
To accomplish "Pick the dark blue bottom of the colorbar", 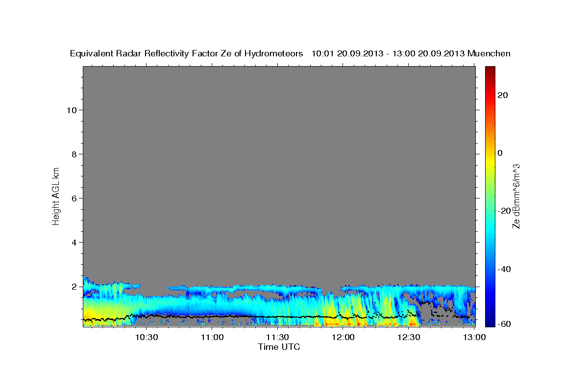I will click(x=490, y=322).
